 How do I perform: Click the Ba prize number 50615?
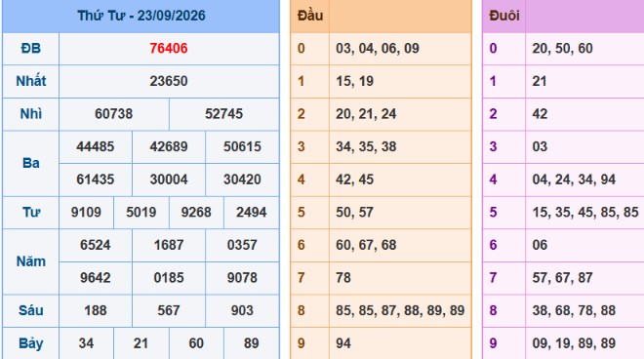point(242,146)
